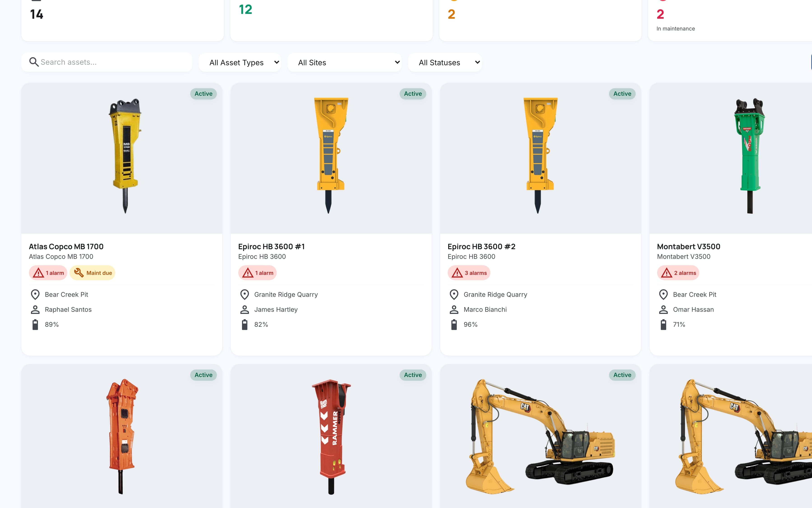Click person icon beside James Hartley
Screen dimensions: 812x508
pyautogui.click(x=245, y=310)
